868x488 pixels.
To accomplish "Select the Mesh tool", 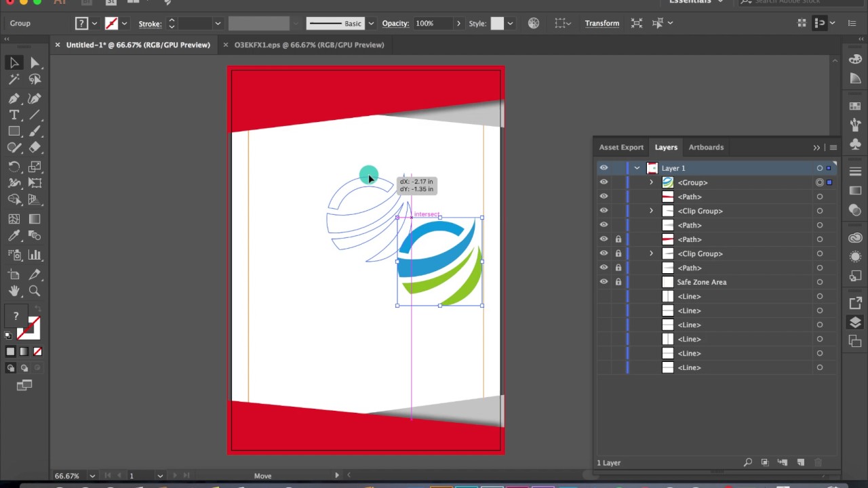I will pos(14,219).
